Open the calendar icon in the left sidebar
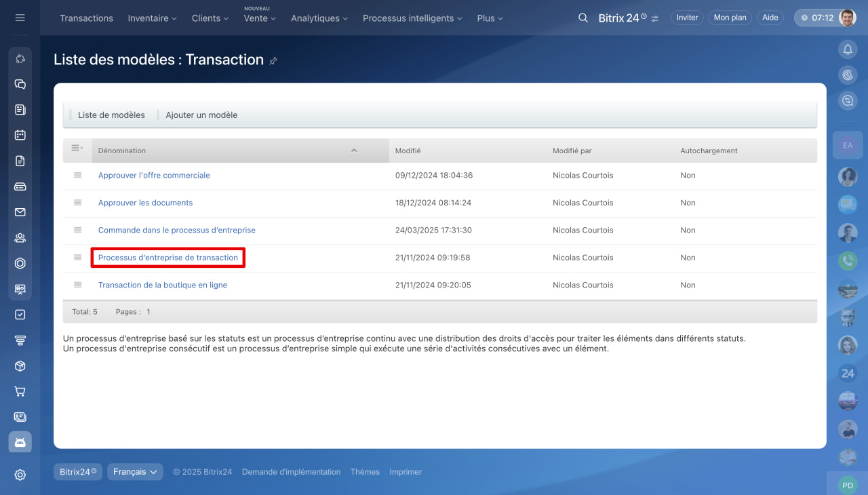Viewport: 868px width, 495px height. (20, 135)
